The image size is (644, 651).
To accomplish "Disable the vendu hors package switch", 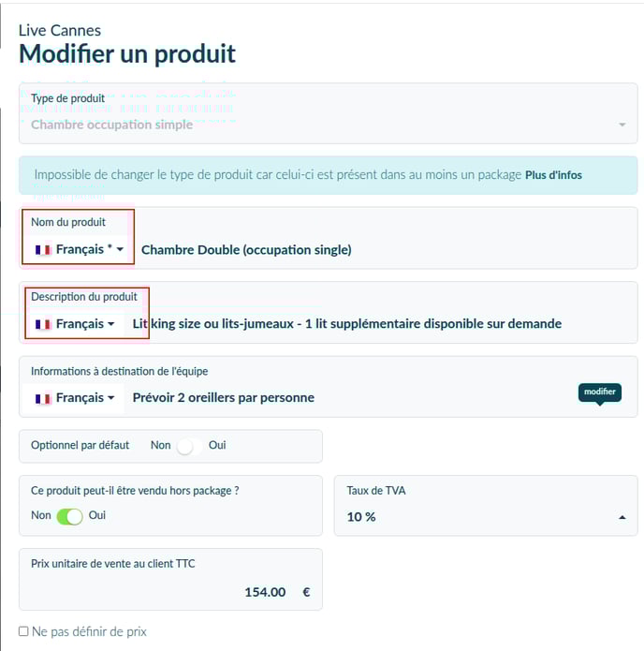I will coord(69,516).
